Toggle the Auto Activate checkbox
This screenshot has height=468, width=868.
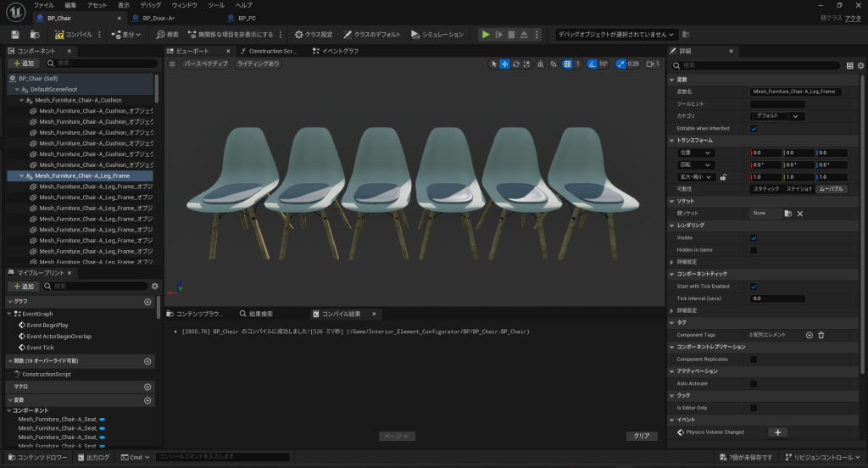point(754,384)
